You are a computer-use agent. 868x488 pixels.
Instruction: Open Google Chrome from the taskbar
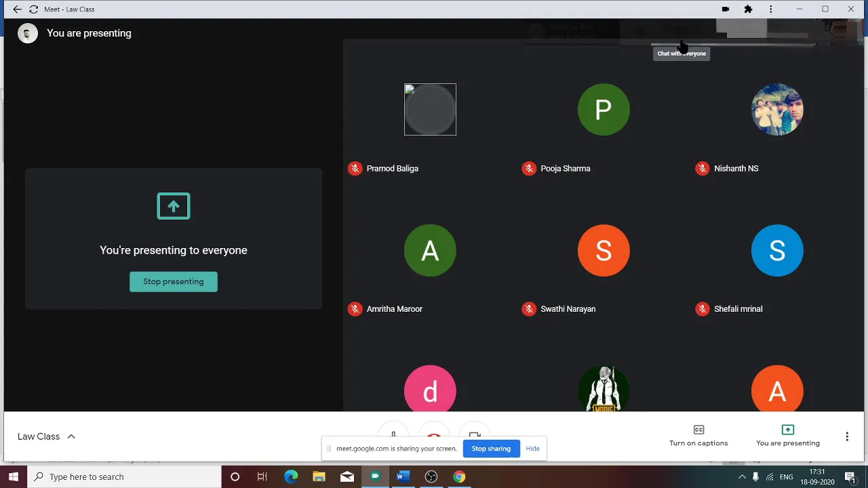459,477
